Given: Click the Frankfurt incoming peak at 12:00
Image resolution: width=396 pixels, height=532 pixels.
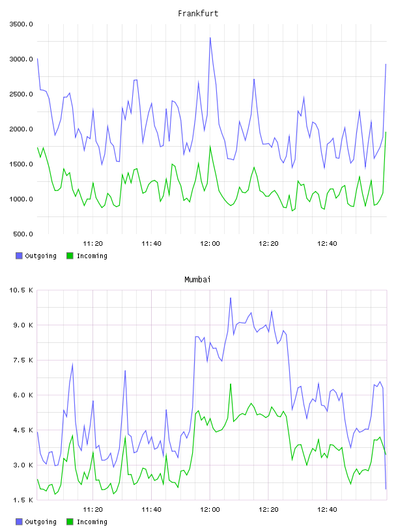Looking at the screenshot, I should (x=210, y=147).
